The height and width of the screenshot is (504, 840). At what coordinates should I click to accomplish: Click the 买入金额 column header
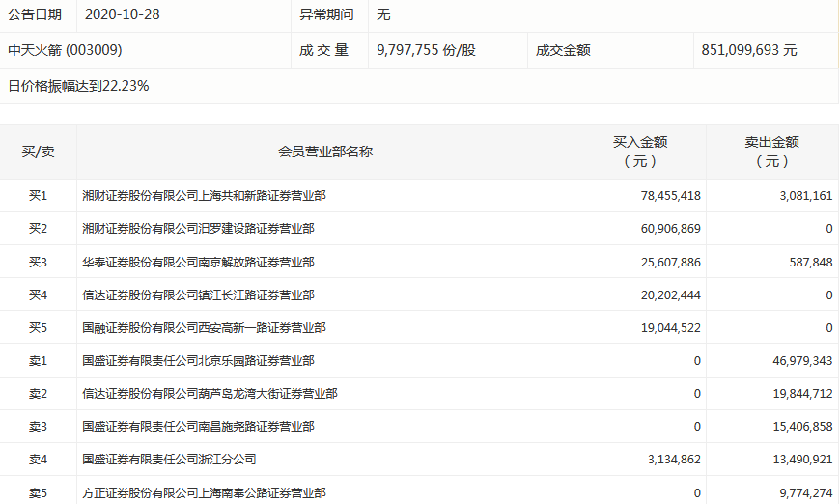pyautogui.click(x=640, y=152)
